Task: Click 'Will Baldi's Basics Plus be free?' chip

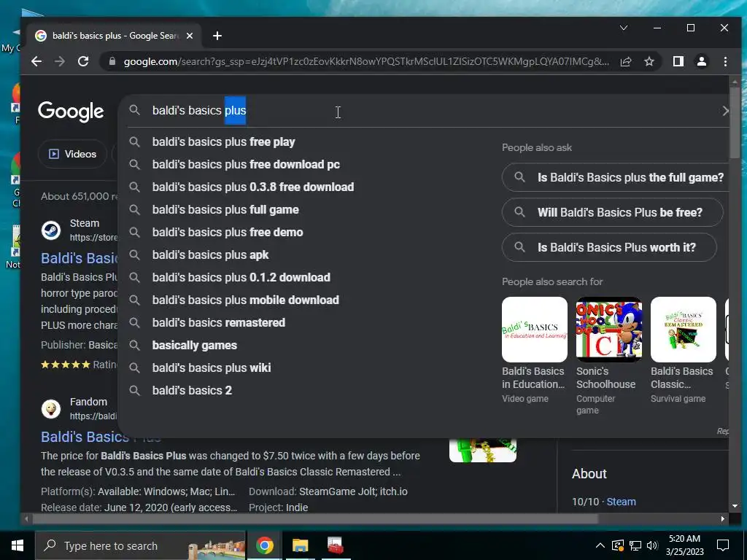Action: pos(613,212)
